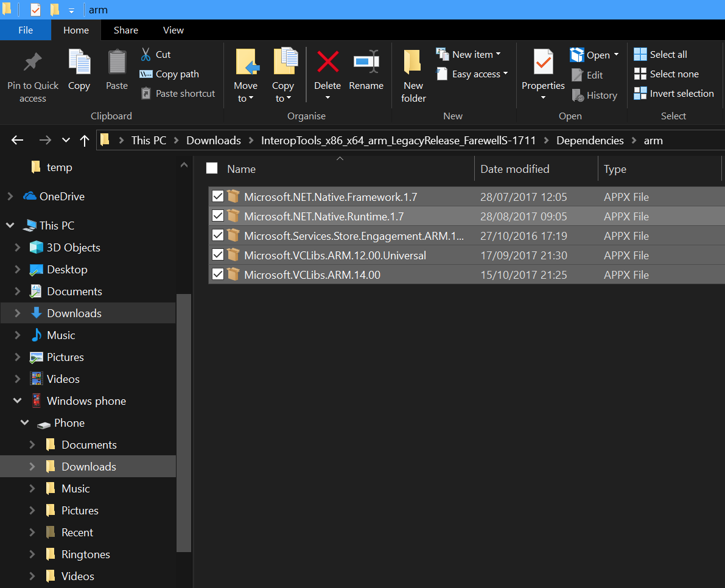Click Downloads in the address bar
Viewport: 725px width, 588px height.
[214, 141]
